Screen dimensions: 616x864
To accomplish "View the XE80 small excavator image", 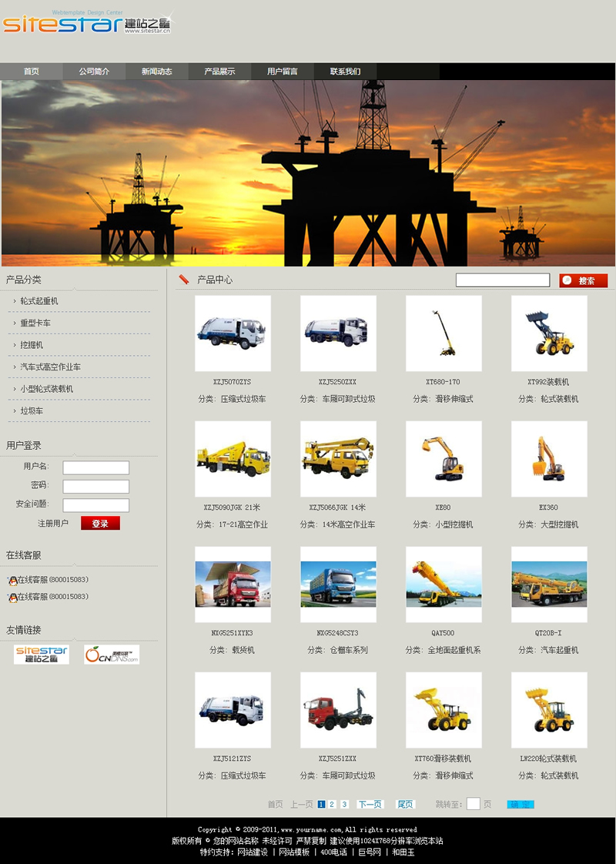I will coord(444,458).
